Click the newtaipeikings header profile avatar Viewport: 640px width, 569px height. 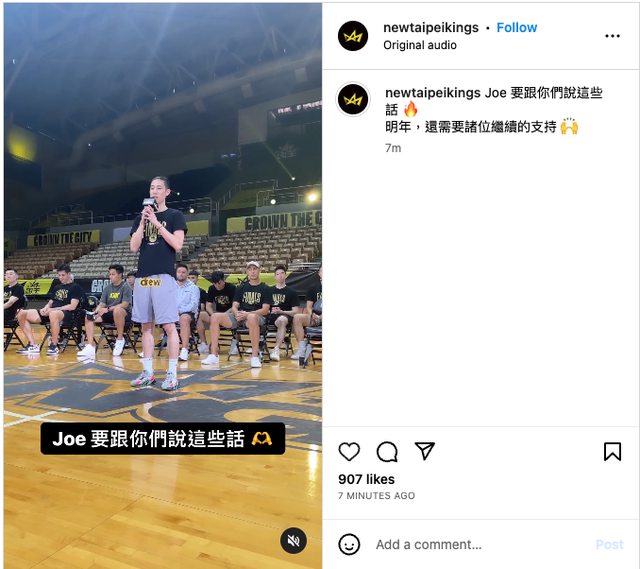click(353, 36)
